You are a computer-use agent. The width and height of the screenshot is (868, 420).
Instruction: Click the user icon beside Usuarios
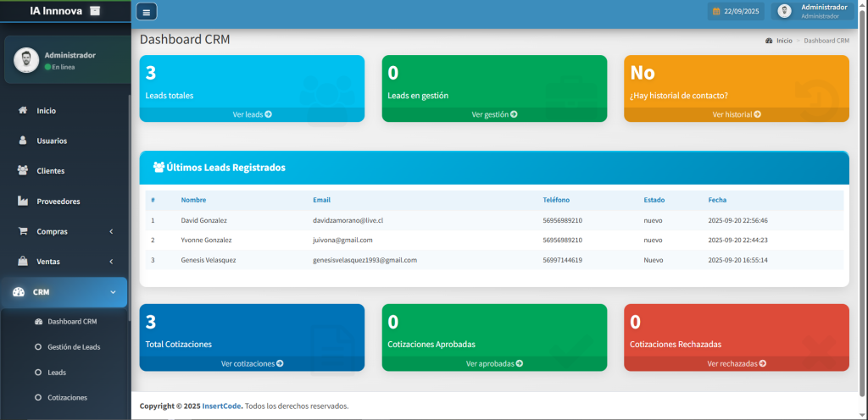point(23,141)
